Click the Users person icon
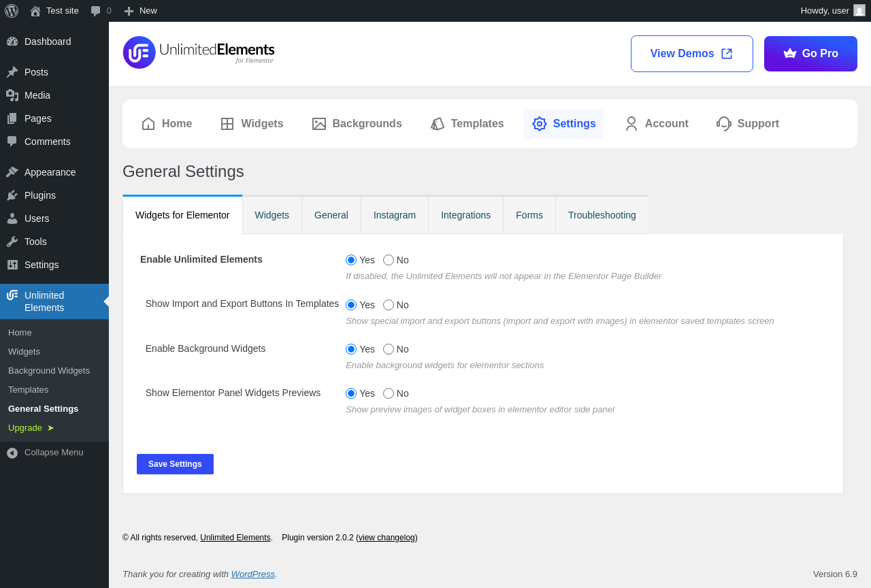The height and width of the screenshot is (588, 871). click(x=12, y=218)
